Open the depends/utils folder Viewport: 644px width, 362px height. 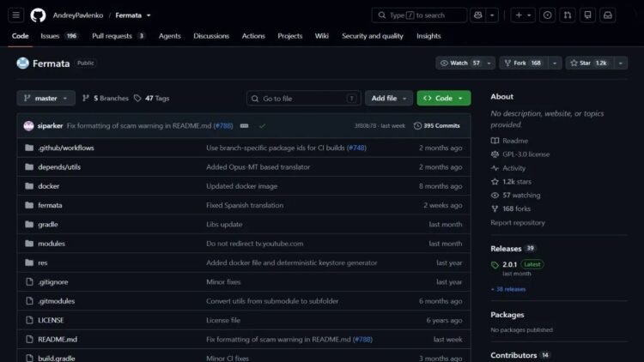click(x=59, y=167)
